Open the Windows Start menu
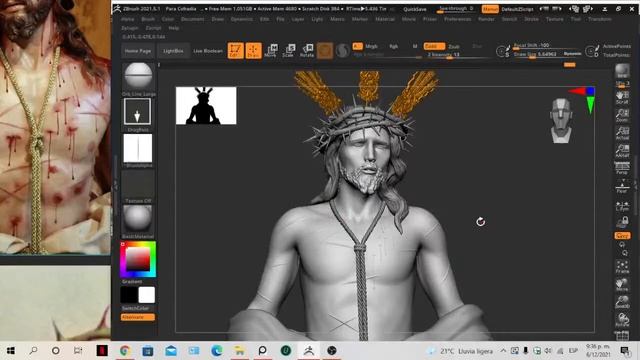Screen dimensions: 640x360 click(11, 351)
